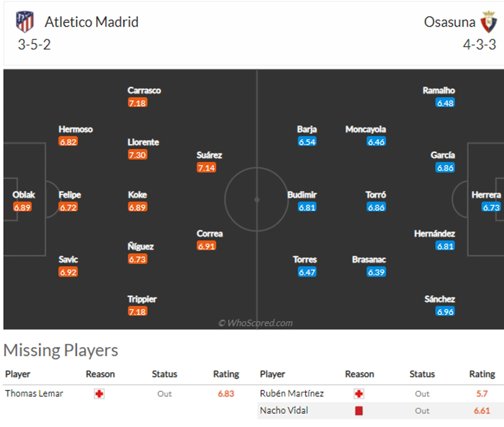Select Suárez on the pitch
Screen dimensions: 504x427
(x=209, y=155)
